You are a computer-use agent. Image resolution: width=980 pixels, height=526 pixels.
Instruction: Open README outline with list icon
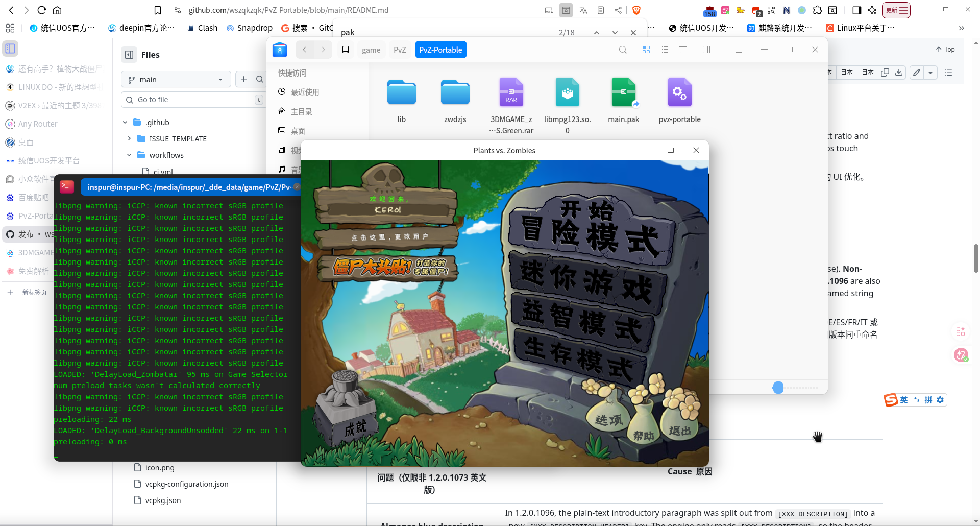(948, 73)
